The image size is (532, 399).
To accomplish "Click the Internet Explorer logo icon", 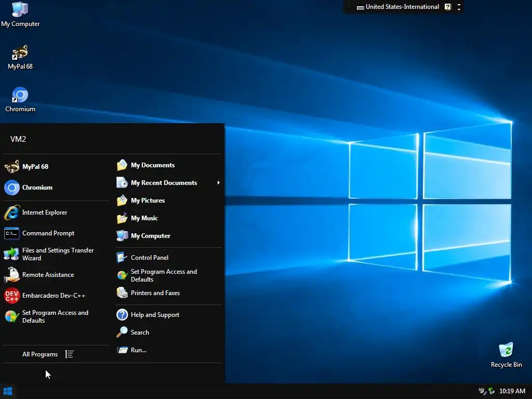I will pyautogui.click(x=12, y=212).
